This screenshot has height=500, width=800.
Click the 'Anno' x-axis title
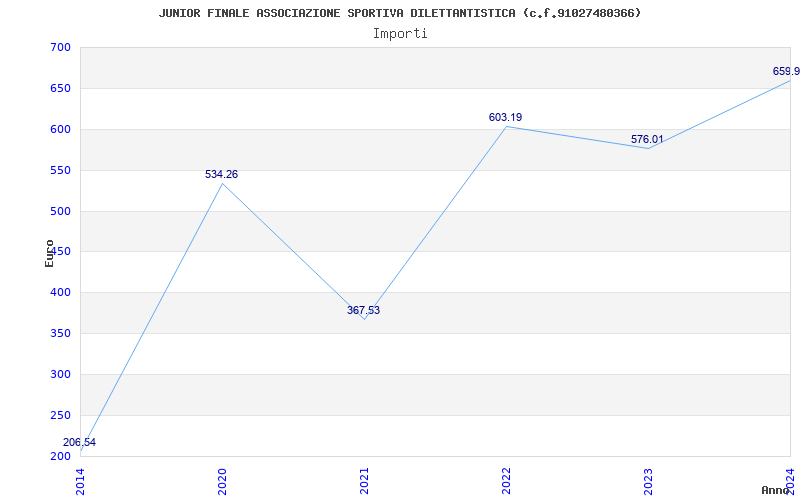pyautogui.click(x=776, y=490)
